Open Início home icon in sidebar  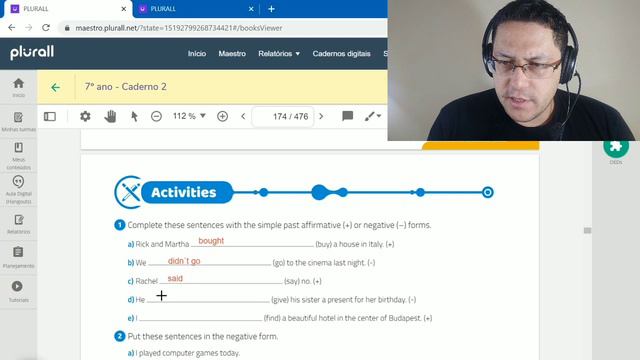[x=18, y=87]
